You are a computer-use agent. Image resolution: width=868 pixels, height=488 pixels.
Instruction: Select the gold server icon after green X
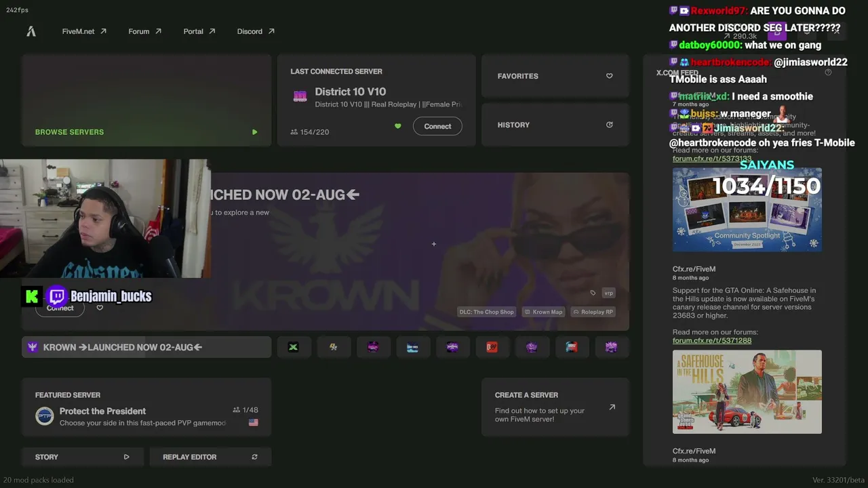(x=333, y=347)
